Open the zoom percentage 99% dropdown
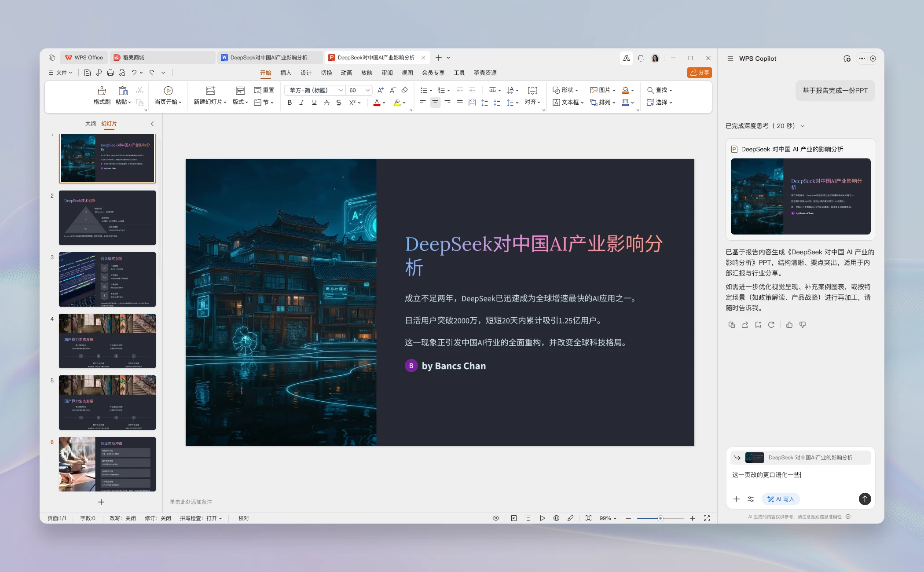This screenshot has width=924, height=572. [608, 518]
